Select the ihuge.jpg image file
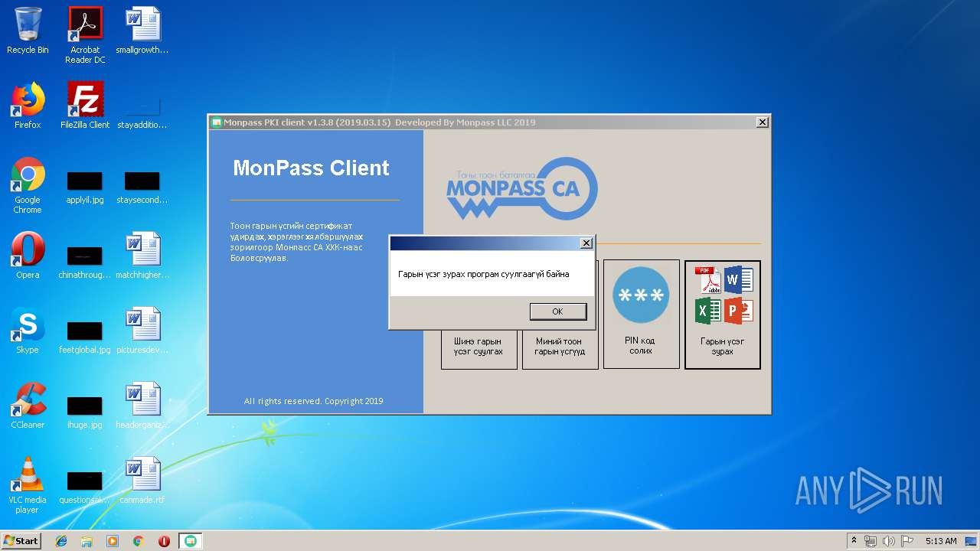The height and width of the screenshot is (551, 980). tap(85, 412)
